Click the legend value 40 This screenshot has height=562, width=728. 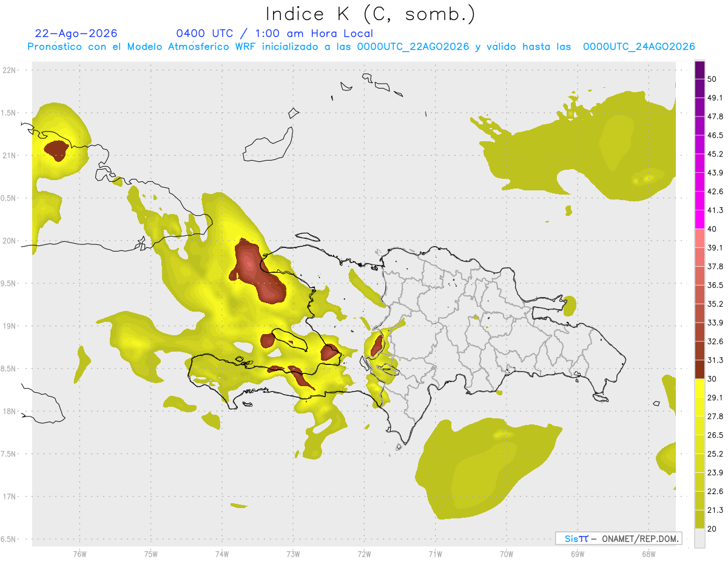tap(712, 229)
